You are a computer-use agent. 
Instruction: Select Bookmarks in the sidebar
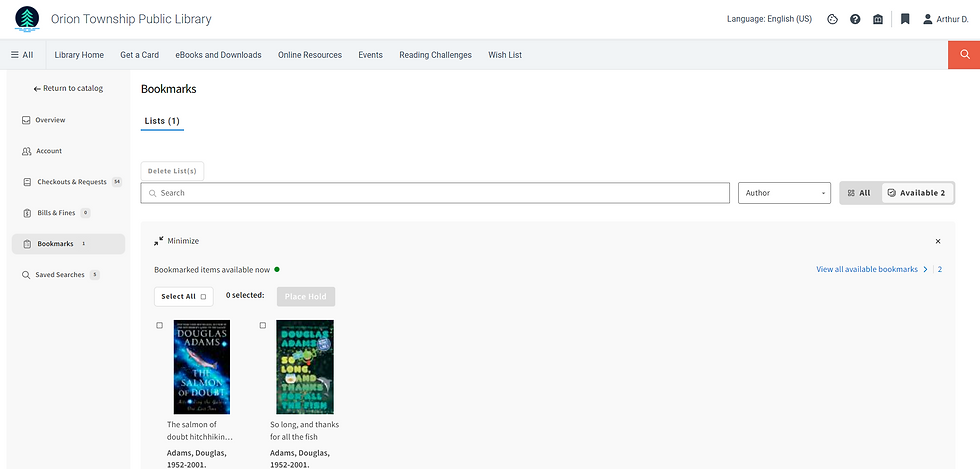[68, 244]
